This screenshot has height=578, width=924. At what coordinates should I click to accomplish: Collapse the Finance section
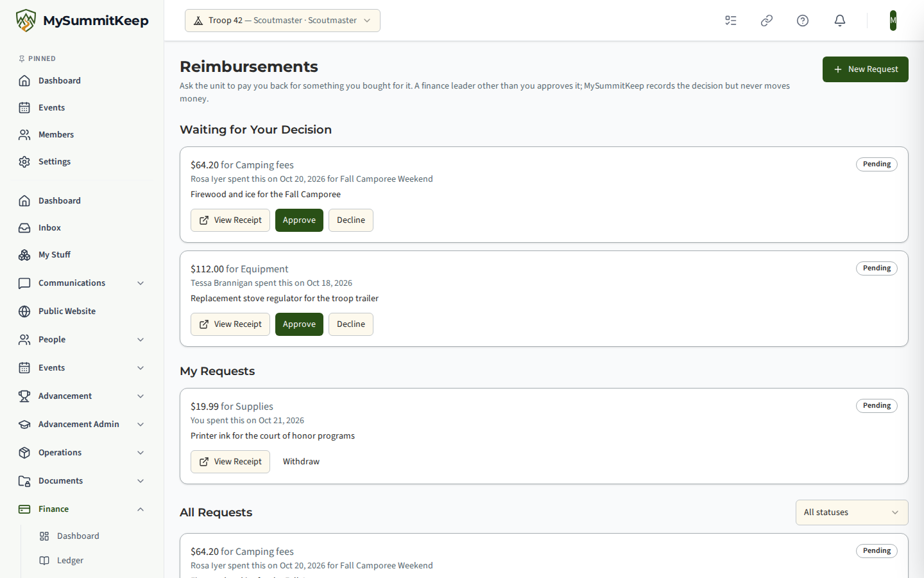click(82, 509)
